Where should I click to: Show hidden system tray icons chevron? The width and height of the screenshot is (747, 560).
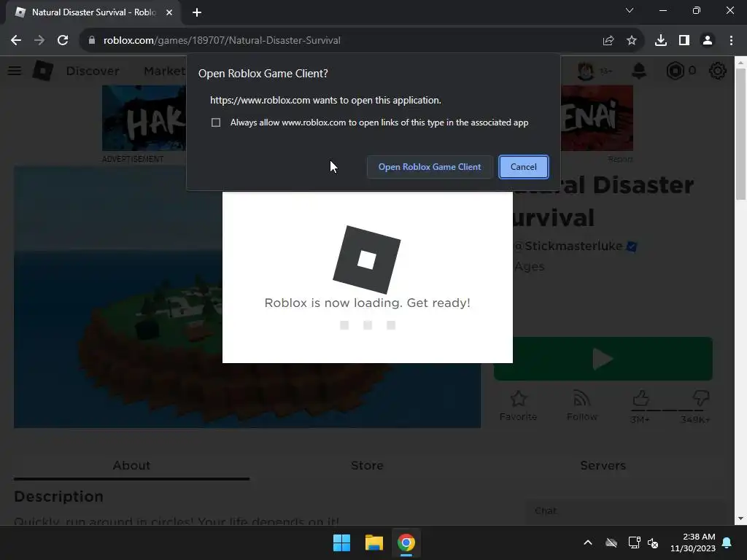point(588,542)
